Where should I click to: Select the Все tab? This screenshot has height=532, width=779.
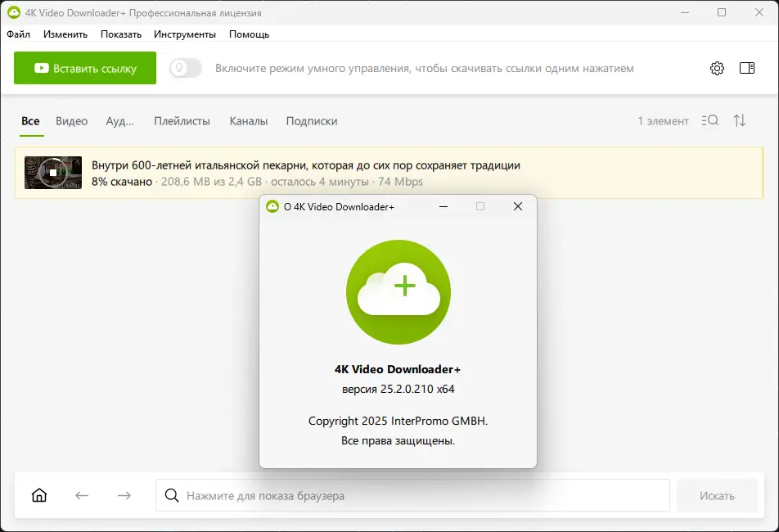30,121
